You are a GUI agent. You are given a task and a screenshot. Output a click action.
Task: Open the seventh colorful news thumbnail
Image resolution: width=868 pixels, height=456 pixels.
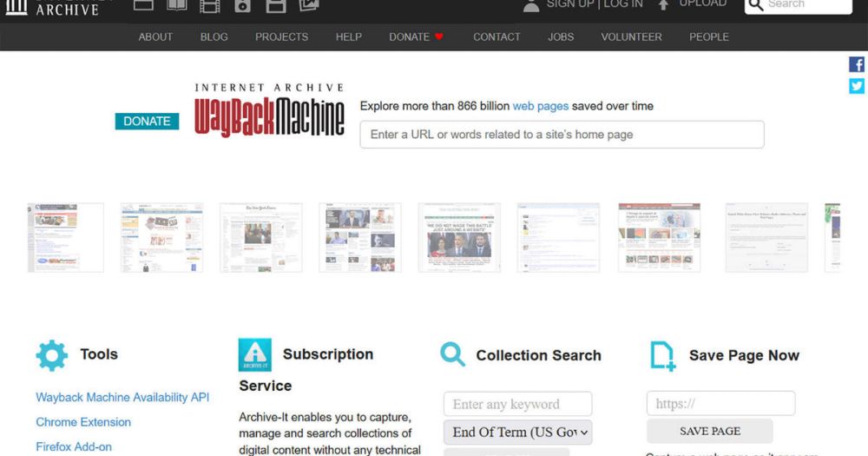[659, 238]
